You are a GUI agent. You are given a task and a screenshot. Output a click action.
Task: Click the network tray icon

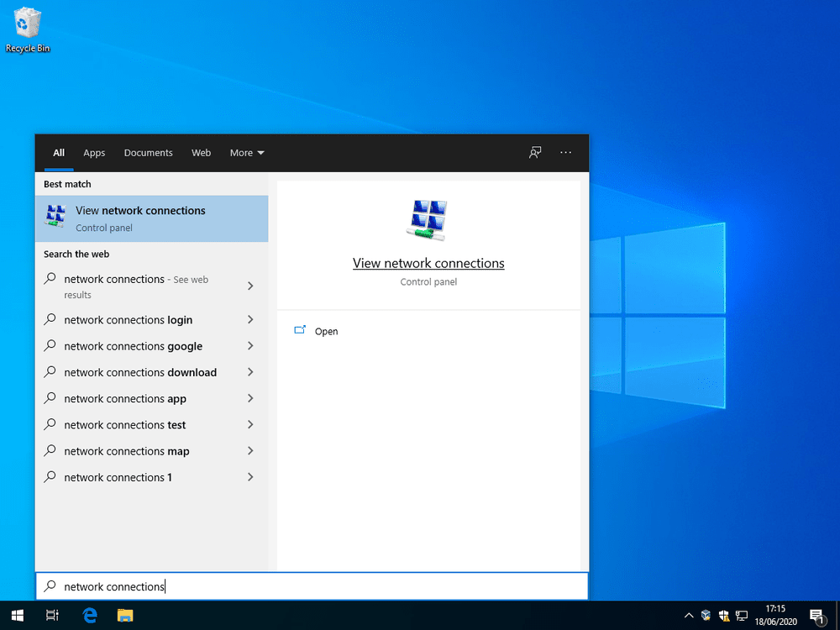[742, 616]
